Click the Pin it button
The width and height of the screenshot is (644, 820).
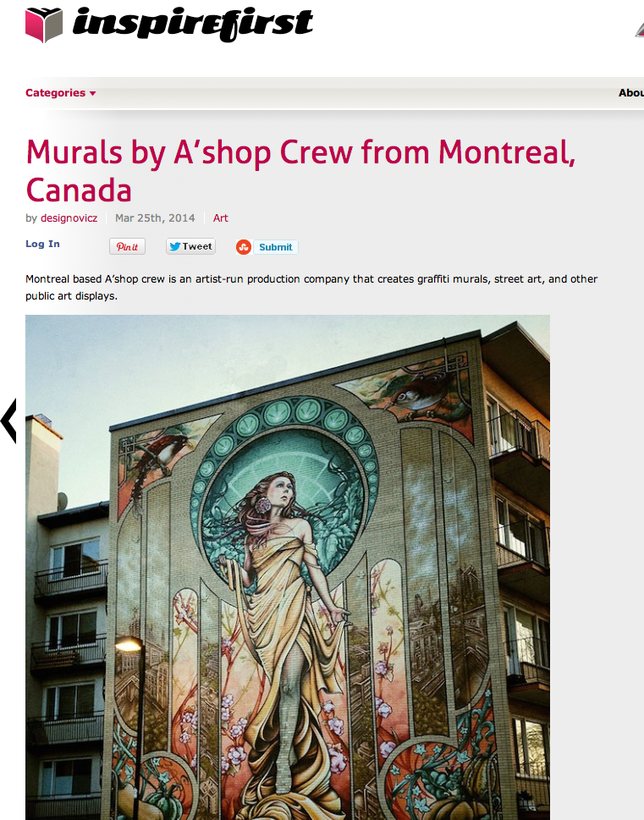(127, 246)
